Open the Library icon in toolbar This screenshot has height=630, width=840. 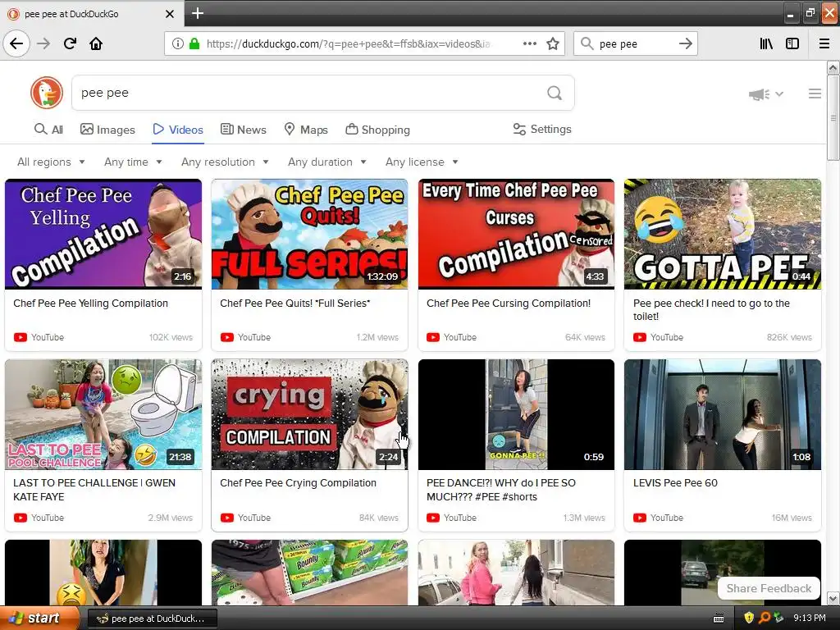(766, 43)
